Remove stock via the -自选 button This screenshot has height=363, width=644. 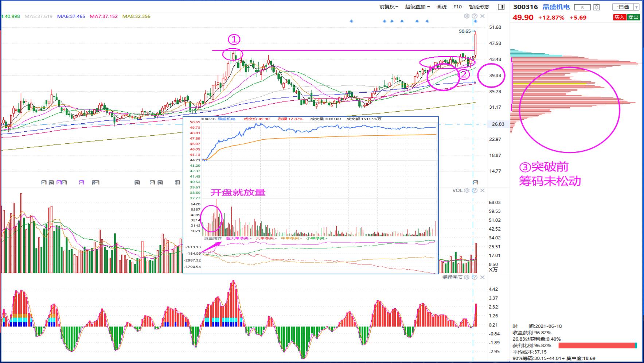pos(623,7)
